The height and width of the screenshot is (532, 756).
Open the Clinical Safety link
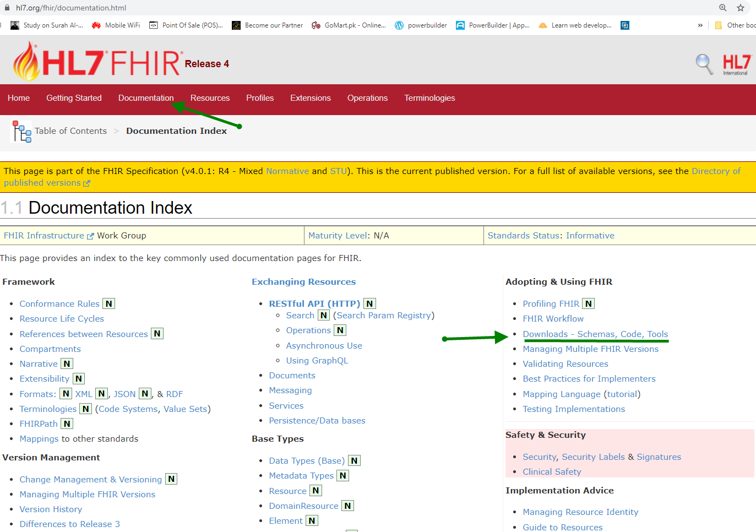coord(552,472)
